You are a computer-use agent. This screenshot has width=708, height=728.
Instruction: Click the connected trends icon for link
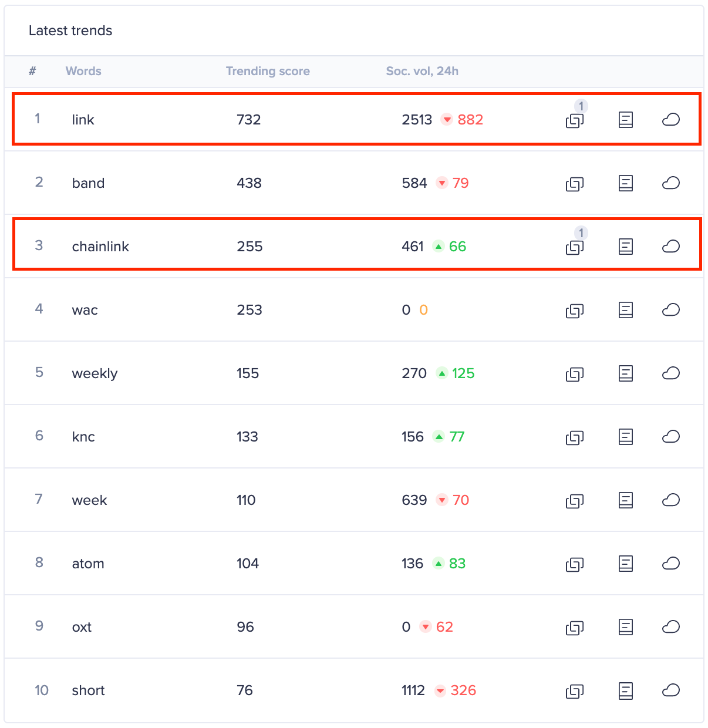(574, 121)
